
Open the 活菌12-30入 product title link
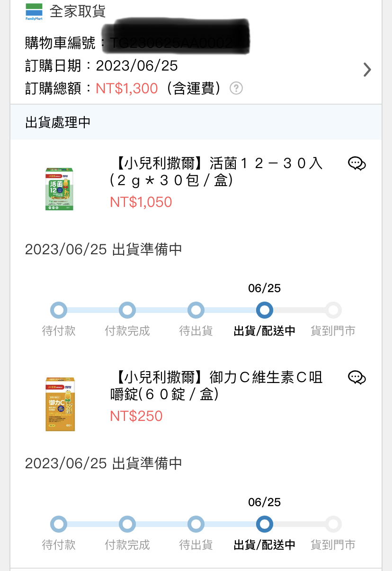click(216, 172)
